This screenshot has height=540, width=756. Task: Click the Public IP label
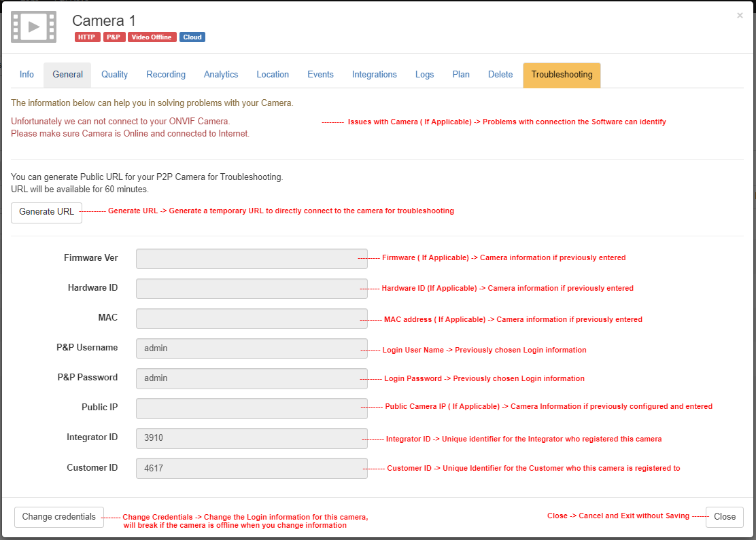pos(100,407)
